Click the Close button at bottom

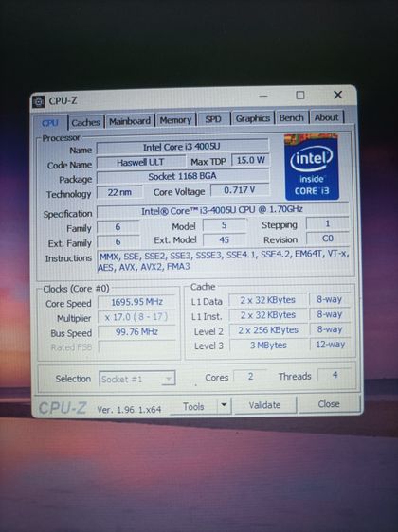click(329, 404)
